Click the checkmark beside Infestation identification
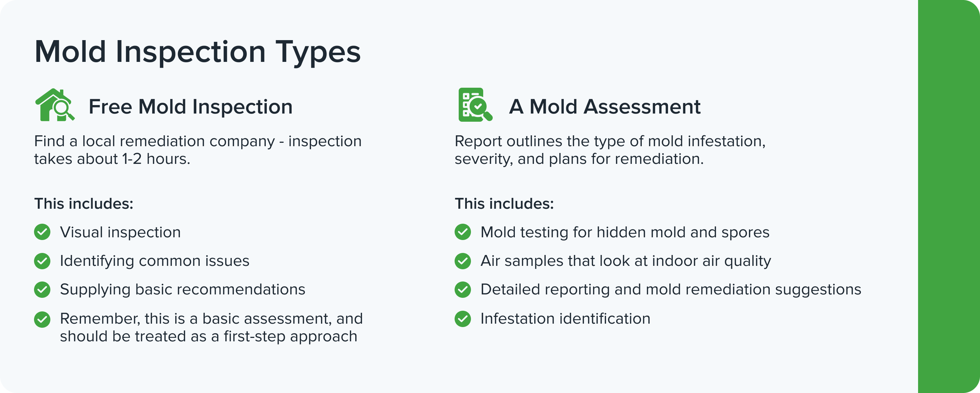980x393 pixels. click(x=463, y=319)
